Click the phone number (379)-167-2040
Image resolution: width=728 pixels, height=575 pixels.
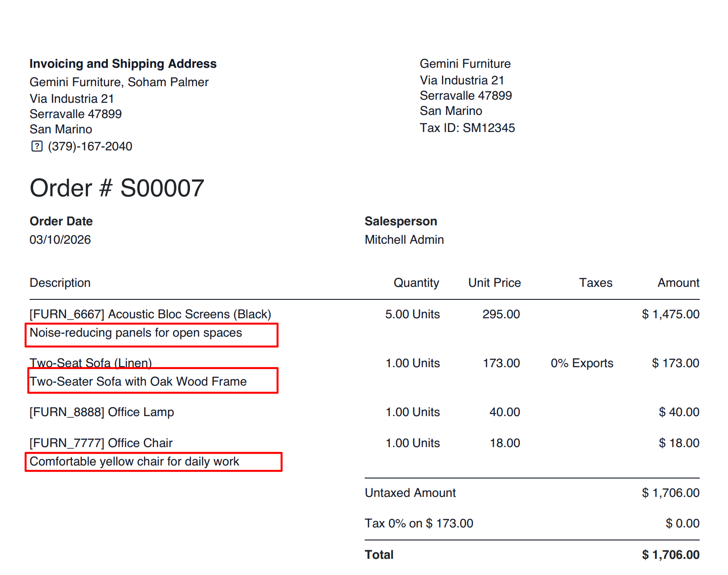tap(90, 146)
